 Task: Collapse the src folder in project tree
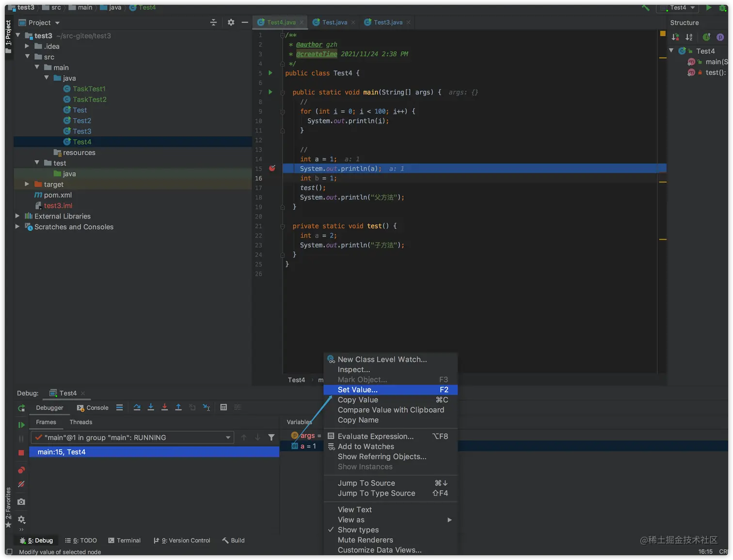click(x=28, y=57)
